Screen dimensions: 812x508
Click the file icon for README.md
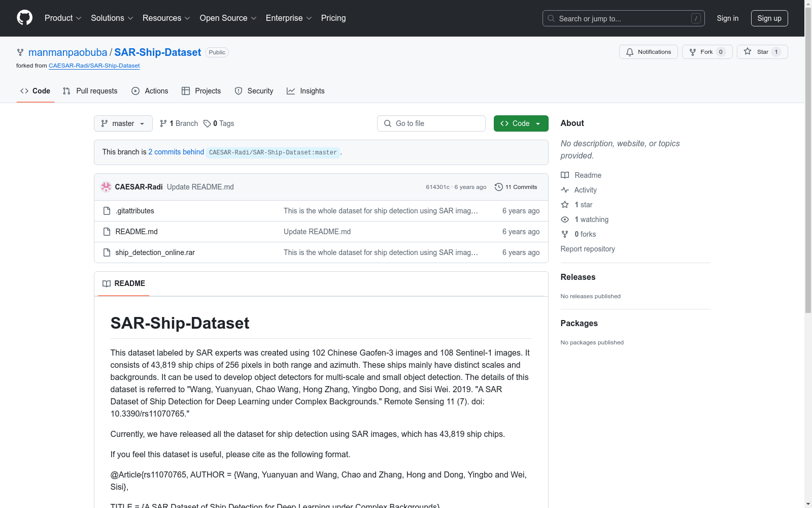[107, 232]
